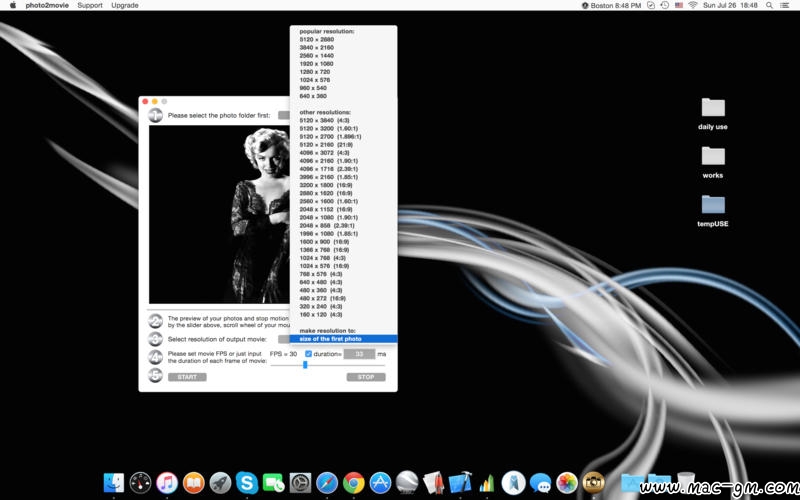Click the Marilyn photo preview
This screenshot has height=500, width=800.
click(219, 214)
